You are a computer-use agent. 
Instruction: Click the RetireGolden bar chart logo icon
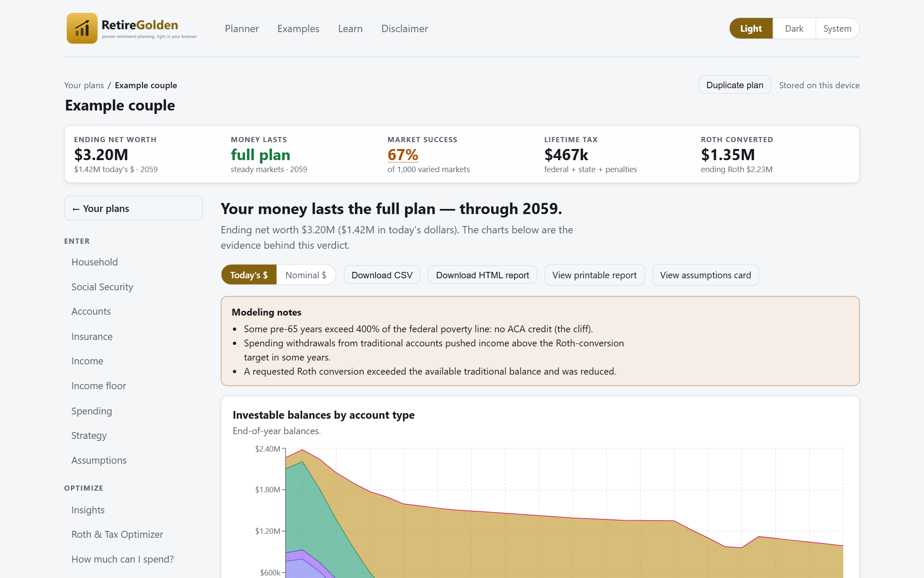(x=82, y=28)
